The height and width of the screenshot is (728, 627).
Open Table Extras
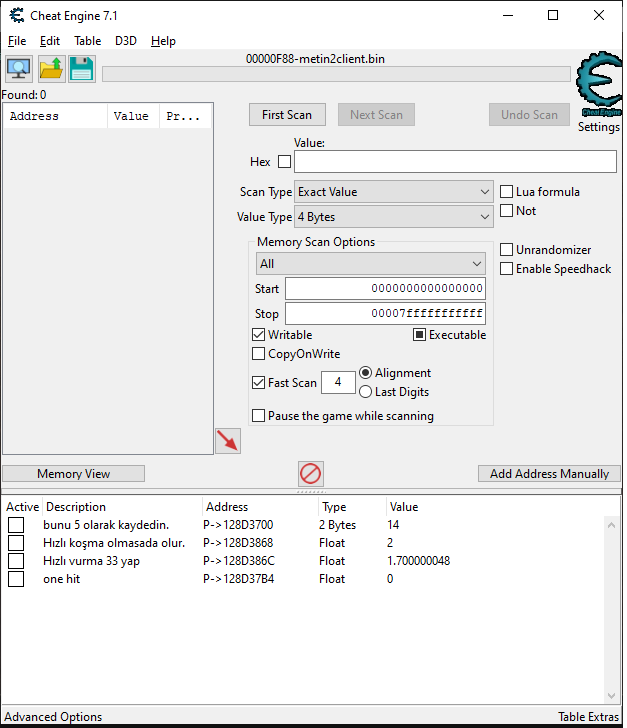(x=588, y=717)
